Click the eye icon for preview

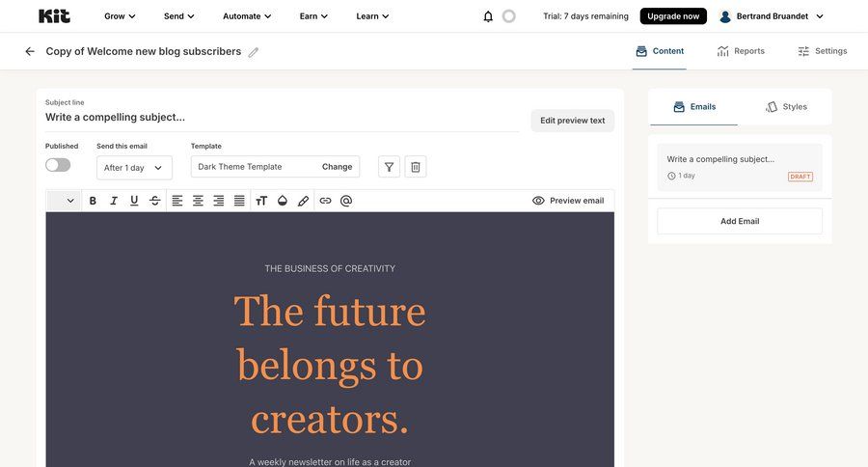point(538,201)
